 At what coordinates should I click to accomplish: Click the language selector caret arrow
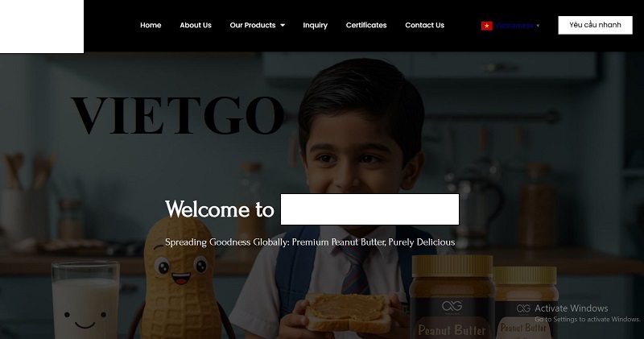pos(538,26)
